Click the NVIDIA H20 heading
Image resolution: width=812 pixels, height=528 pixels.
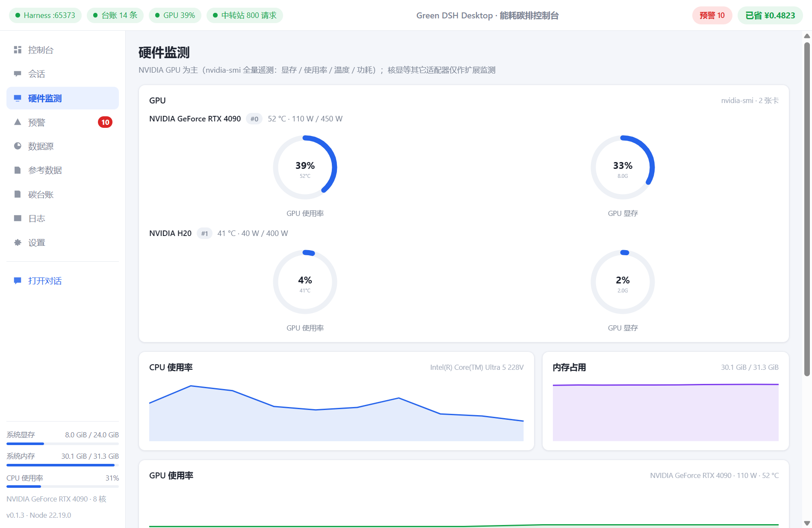pos(170,233)
